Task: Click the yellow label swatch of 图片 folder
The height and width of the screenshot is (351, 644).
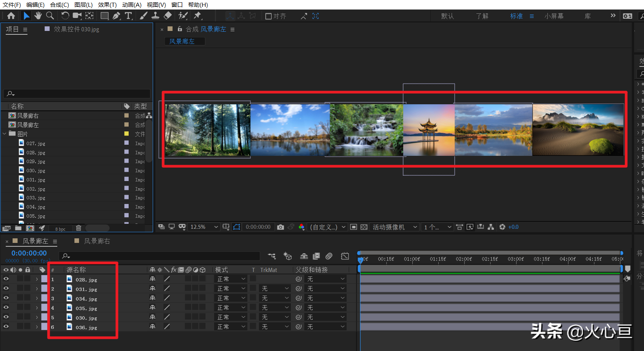Action: click(x=126, y=134)
